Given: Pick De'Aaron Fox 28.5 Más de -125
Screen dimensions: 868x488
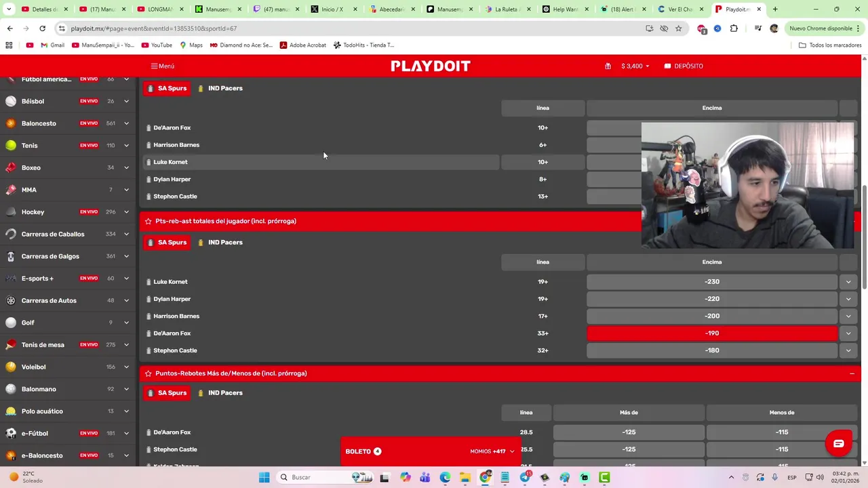Looking at the screenshot, I should [629, 432].
